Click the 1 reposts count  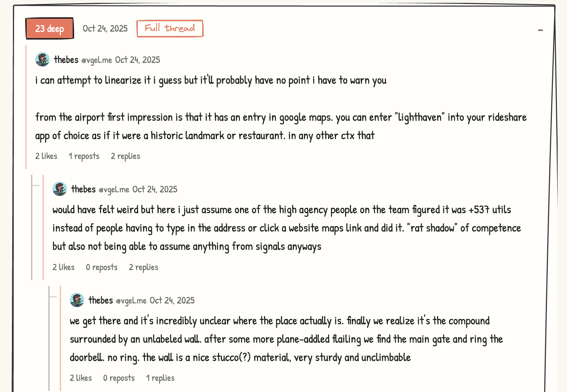coord(84,156)
